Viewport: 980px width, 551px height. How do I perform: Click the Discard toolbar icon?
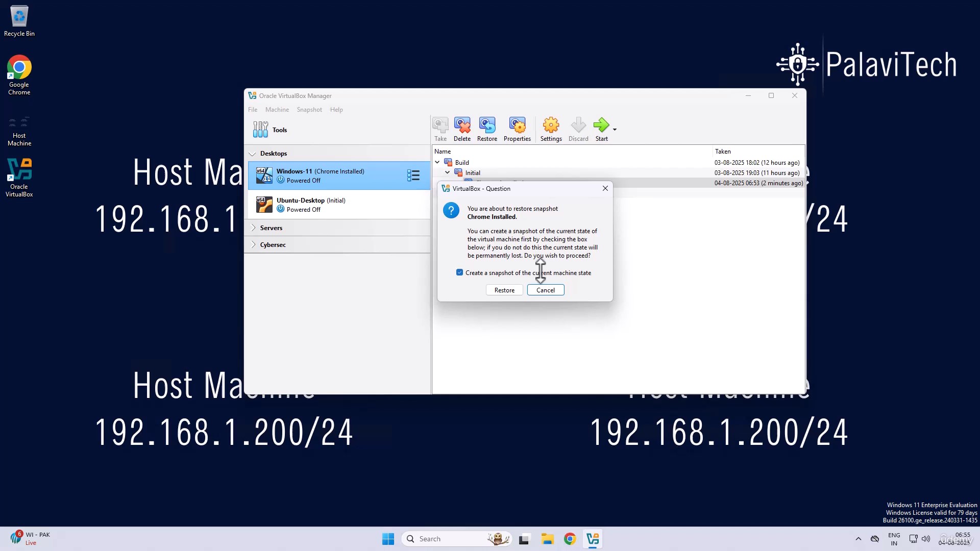click(x=578, y=129)
